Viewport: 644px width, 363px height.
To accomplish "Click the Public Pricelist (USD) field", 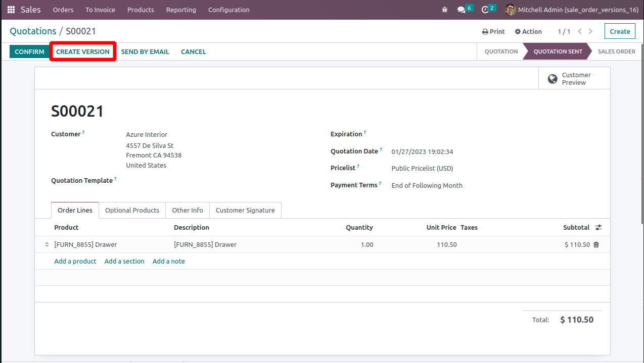I will pyautogui.click(x=422, y=168).
